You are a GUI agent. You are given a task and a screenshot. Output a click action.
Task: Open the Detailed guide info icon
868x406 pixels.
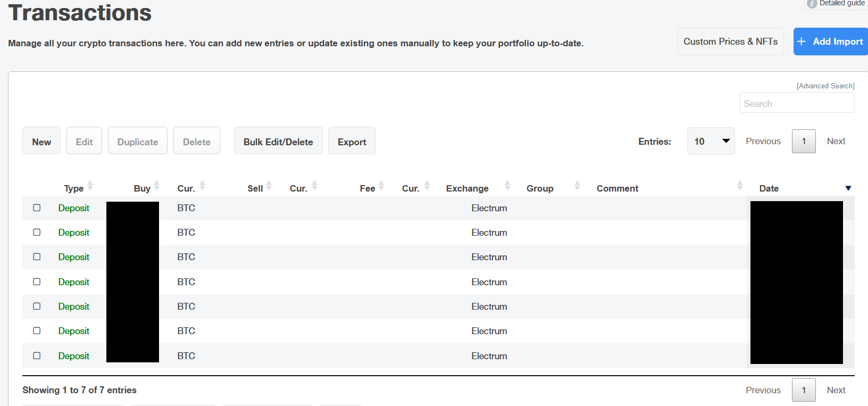(812, 4)
